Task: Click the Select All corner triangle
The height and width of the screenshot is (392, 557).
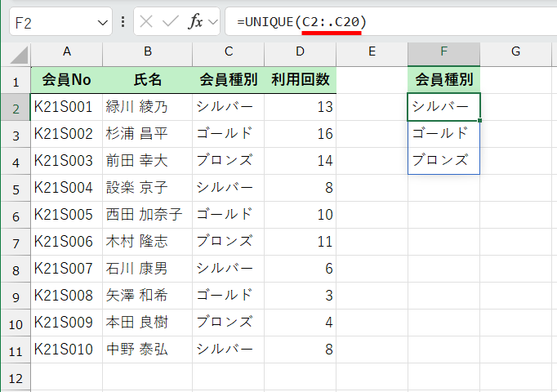Action: pyautogui.click(x=19, y=56)
